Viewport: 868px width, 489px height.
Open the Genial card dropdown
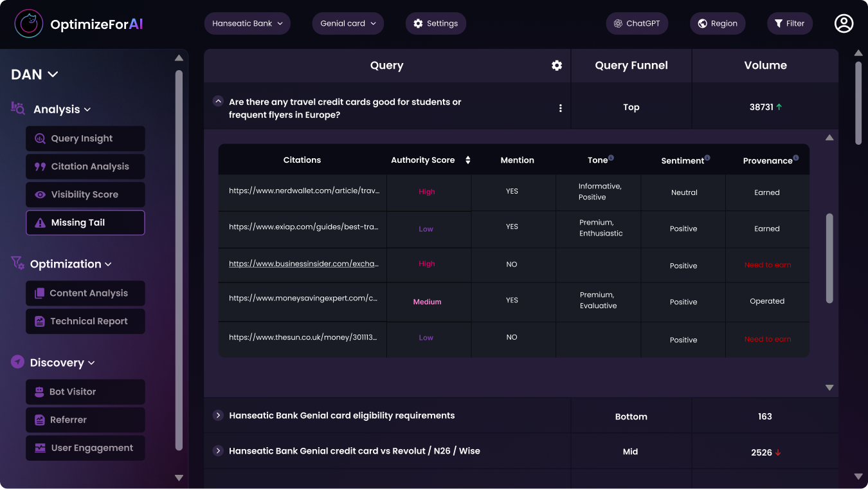click(348, 24)
